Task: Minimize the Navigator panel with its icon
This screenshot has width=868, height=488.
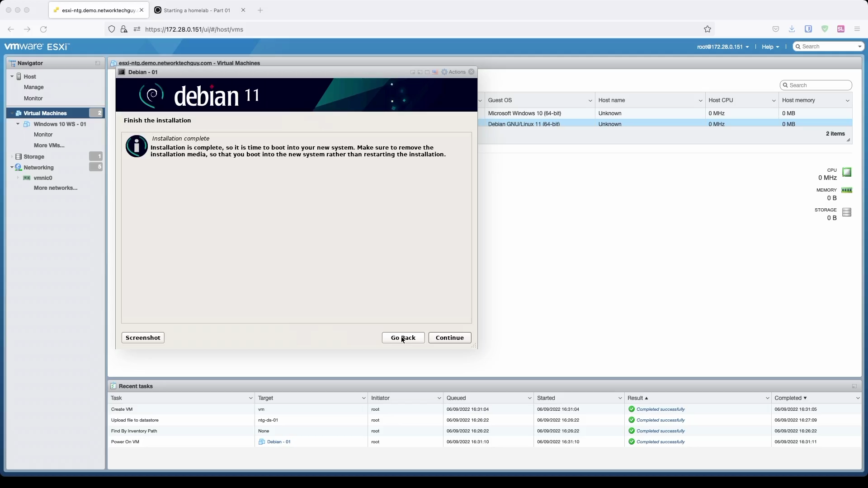Action: tap(98, 63)
